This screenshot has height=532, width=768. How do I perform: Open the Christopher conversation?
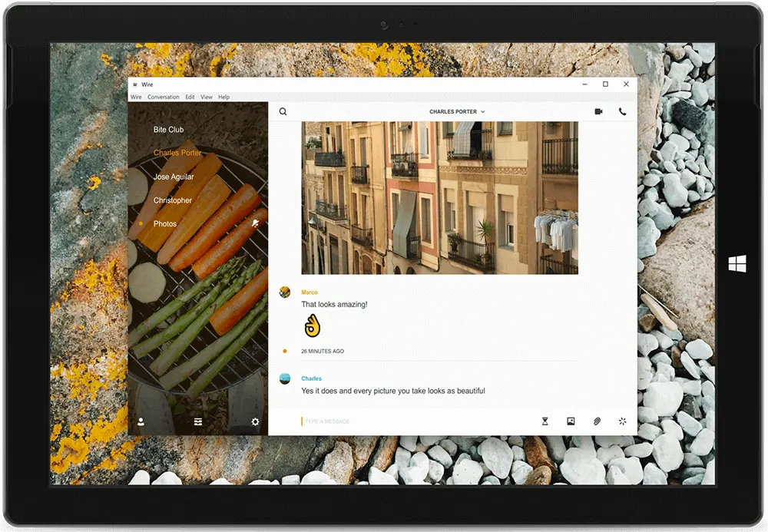(172, 200)
